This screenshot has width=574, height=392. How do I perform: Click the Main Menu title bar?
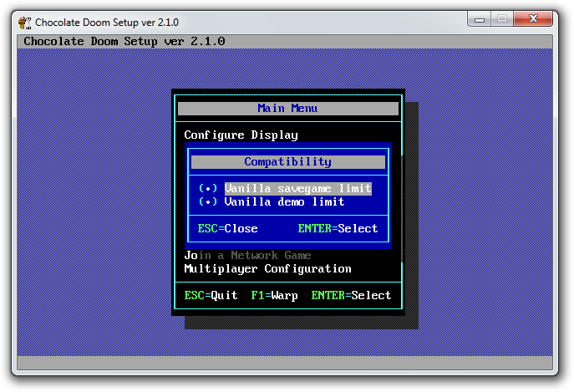pyautogui.click(x=287, y=108)
